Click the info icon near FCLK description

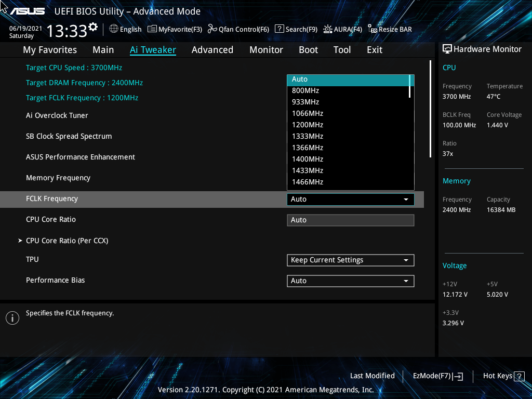tap(12, 317)
